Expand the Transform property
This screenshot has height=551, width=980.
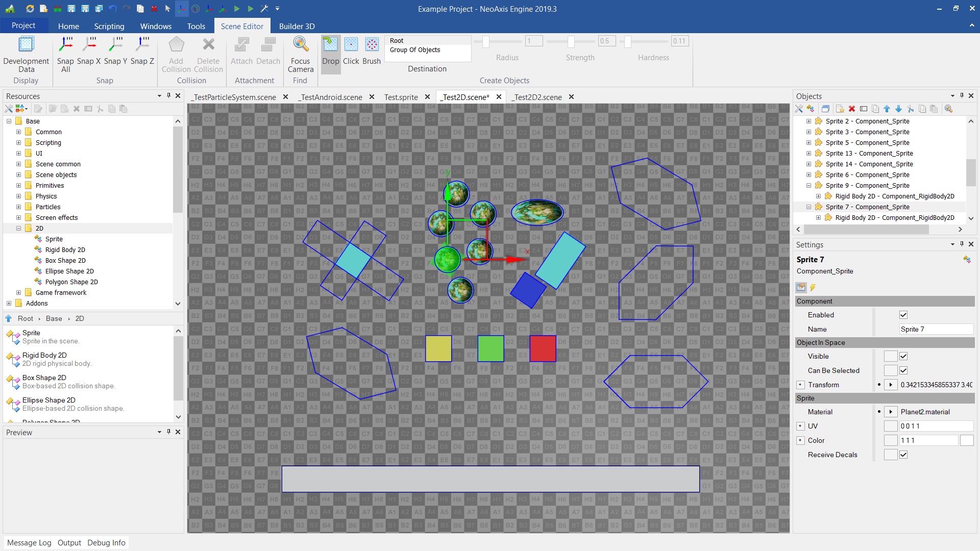click(800, 385)
